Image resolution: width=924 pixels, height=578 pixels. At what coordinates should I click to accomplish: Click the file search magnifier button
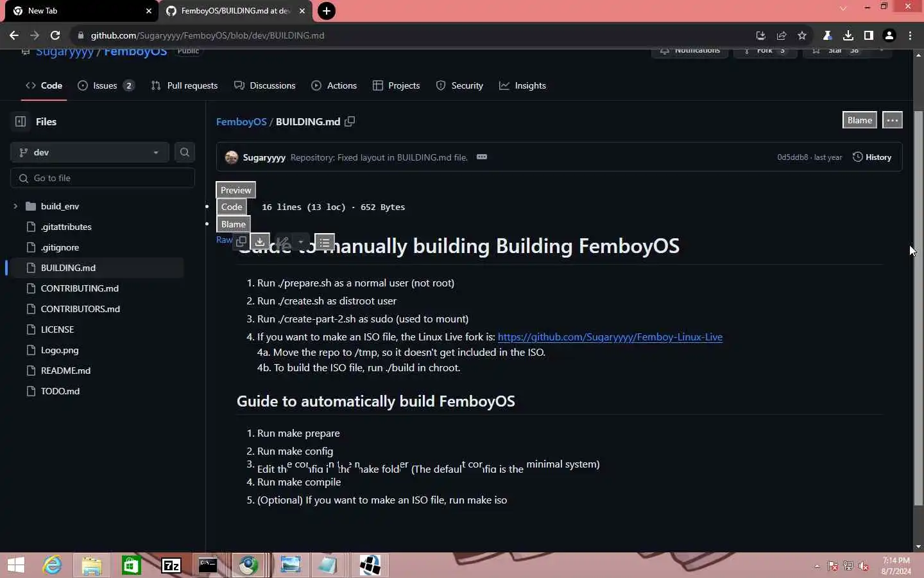(x=185, y=152)
